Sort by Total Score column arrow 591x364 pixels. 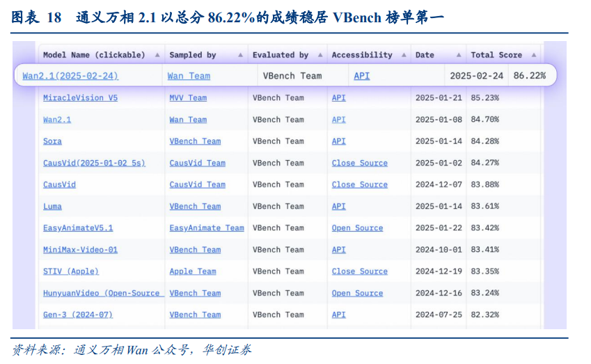tap(534, 55)
